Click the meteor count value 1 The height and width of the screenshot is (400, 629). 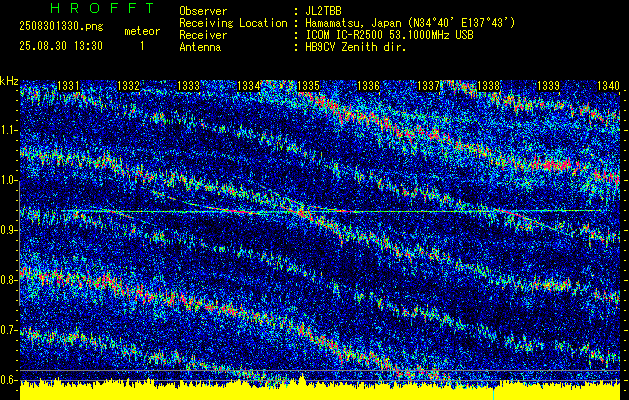pyautogui.click(x=142, y=46)
